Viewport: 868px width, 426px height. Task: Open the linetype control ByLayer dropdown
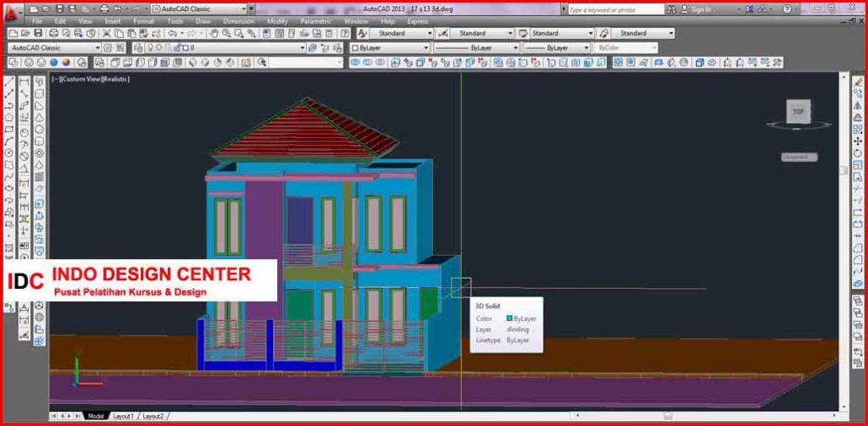[476, 48]
